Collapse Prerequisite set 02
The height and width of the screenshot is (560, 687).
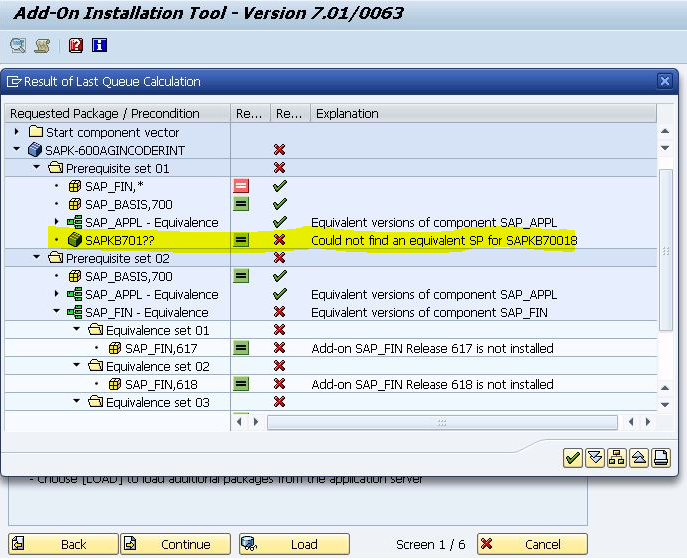click(x=37, y=257)
